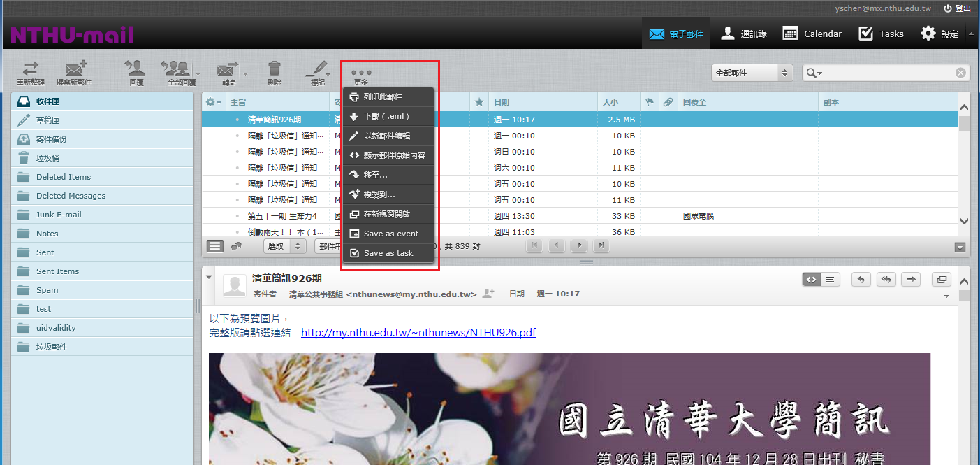Add sender to contacts icon in preview header
The height and width of the screenshot is (465, 980).
488,294
